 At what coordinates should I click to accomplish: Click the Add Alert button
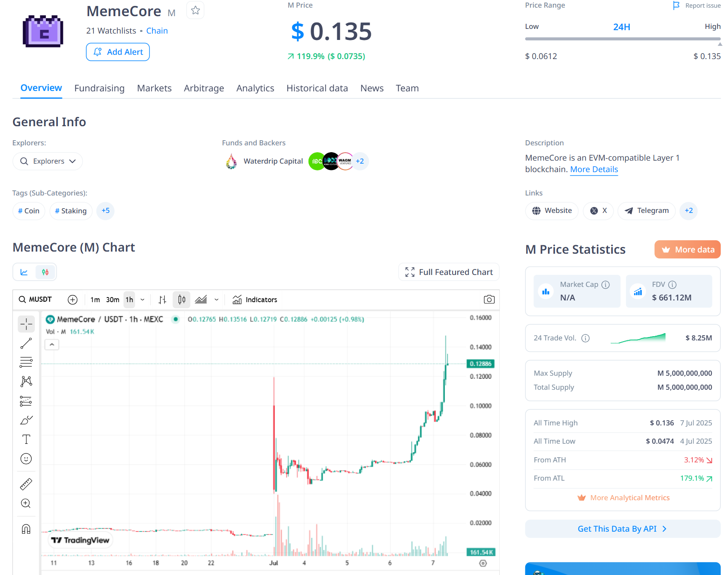click(118, 52)
